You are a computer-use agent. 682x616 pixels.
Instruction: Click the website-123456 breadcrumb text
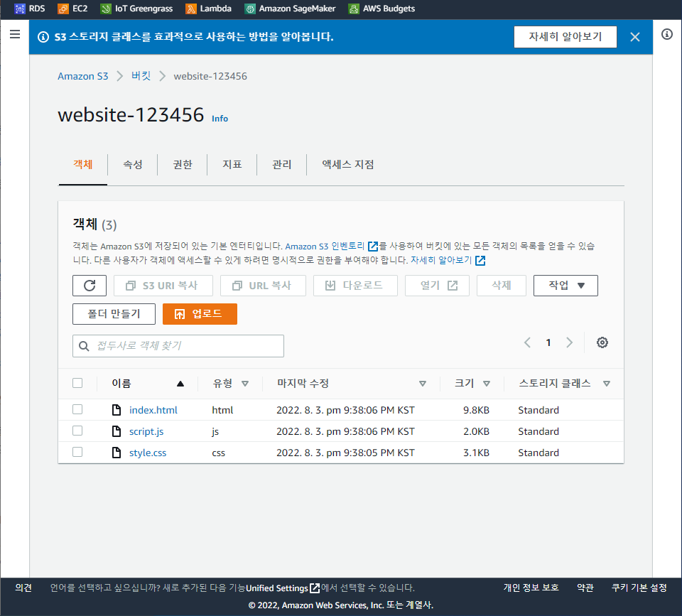coord(210,76)
